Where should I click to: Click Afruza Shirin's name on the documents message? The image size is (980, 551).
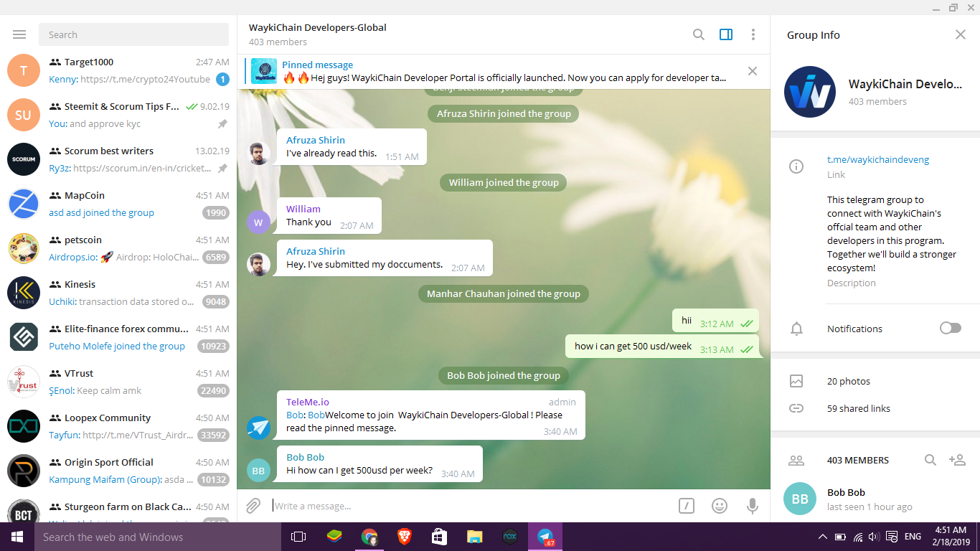tap(316, 251)
